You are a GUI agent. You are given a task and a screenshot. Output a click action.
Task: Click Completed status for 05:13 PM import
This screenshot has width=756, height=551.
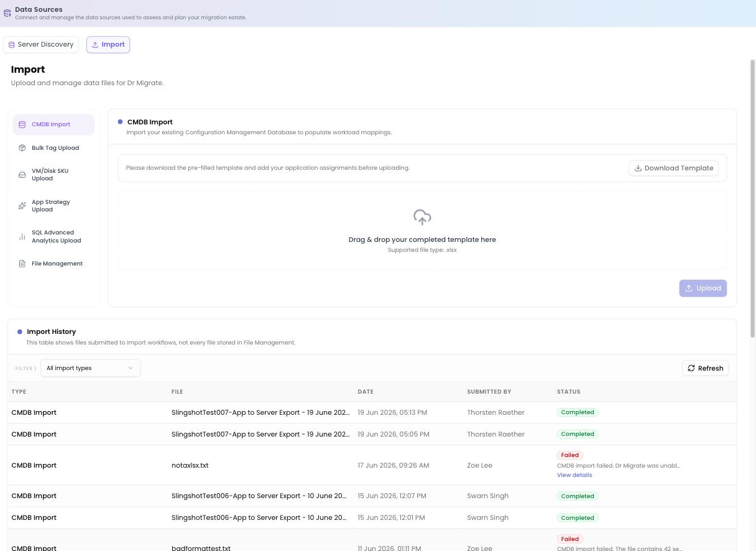click(578, 412)
